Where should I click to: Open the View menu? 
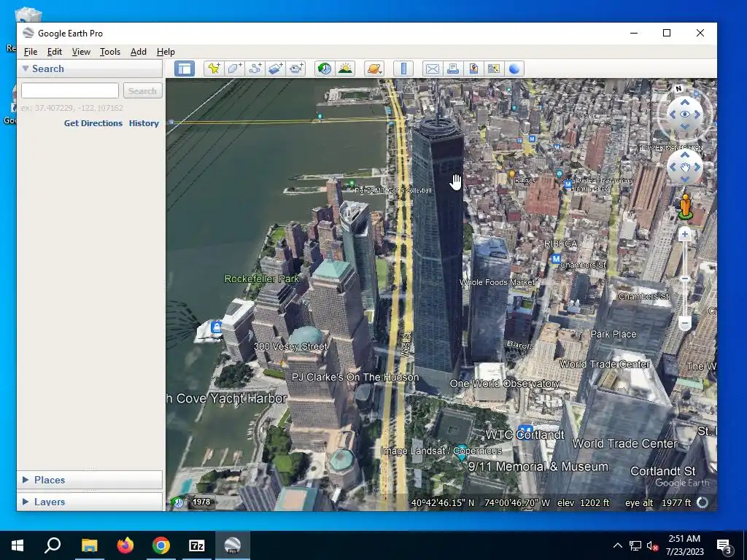pyautogui.click(x=81, y=52)
